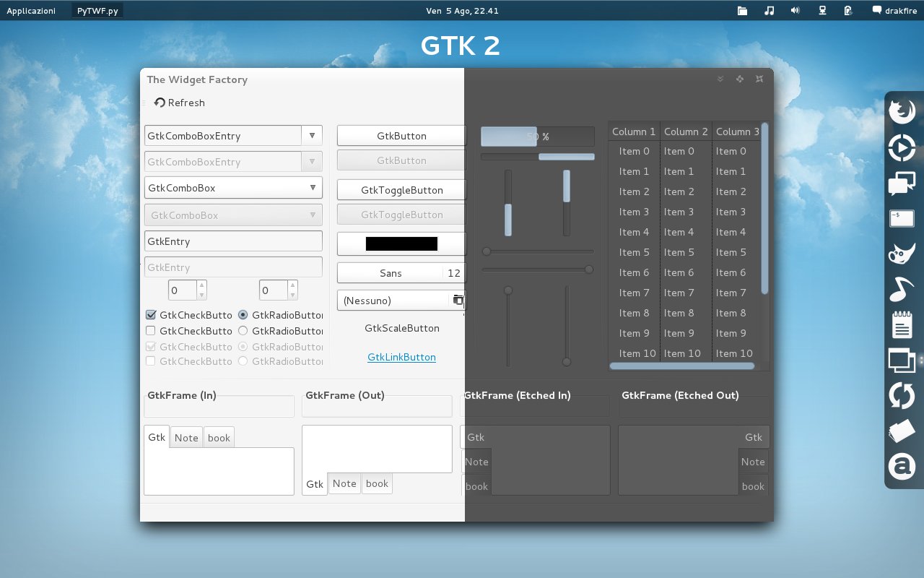Open the volume control in top panel
This screenshot has width=924, height=578.
coord(795,11)
